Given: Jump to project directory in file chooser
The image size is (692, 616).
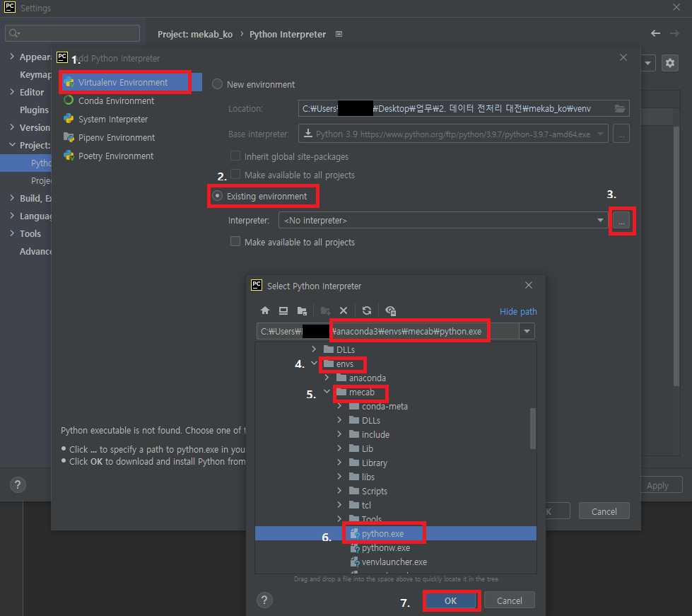Looking at the screenshot, I should click(x=303, y=311).
